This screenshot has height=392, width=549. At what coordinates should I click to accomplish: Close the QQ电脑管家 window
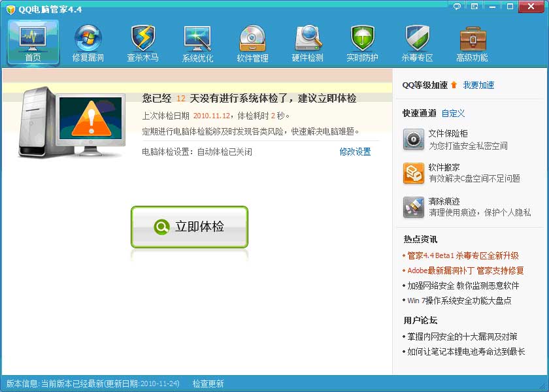point(531,7)
